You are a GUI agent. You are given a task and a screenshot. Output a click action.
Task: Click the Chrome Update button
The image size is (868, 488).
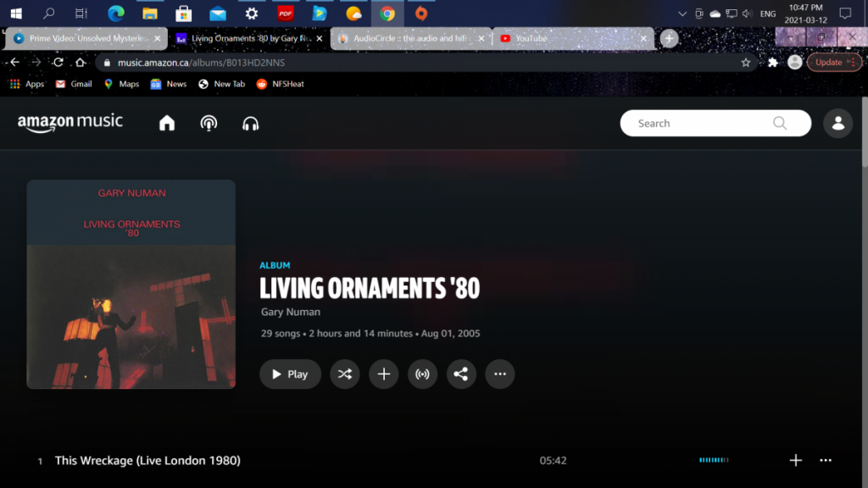coord(834,63)
